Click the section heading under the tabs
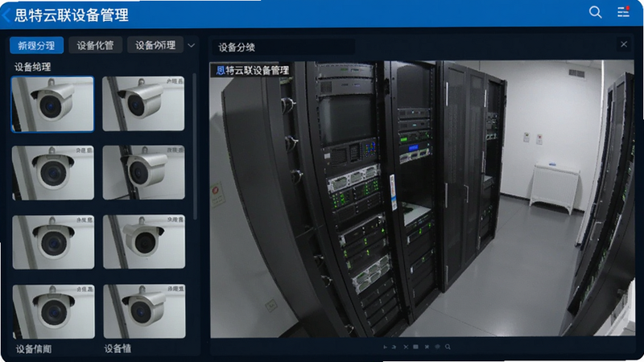 tap(32, 67)
